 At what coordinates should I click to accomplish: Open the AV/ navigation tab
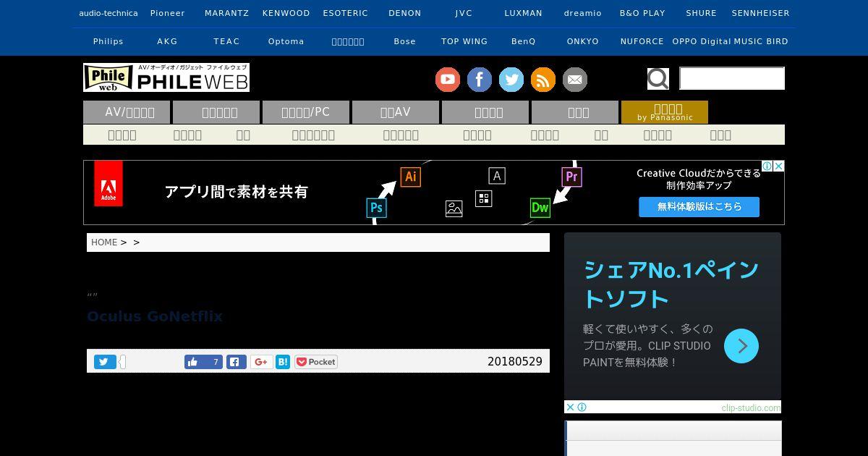(x=127, y=112)
